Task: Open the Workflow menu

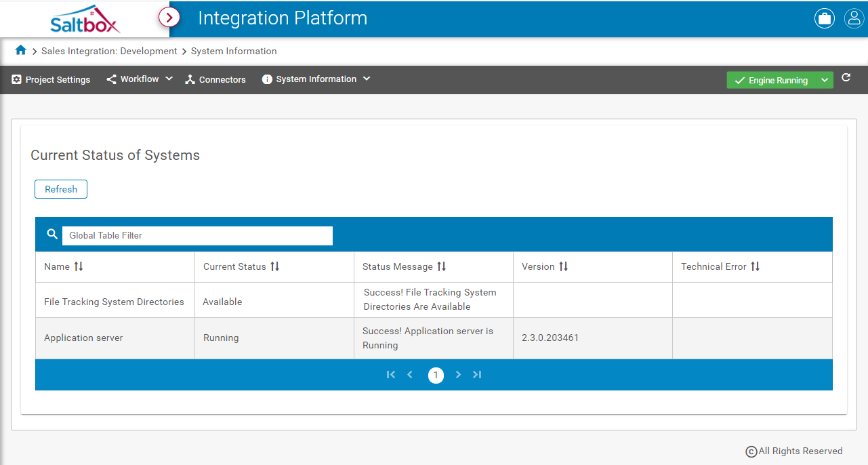Action: pos(140,79)
